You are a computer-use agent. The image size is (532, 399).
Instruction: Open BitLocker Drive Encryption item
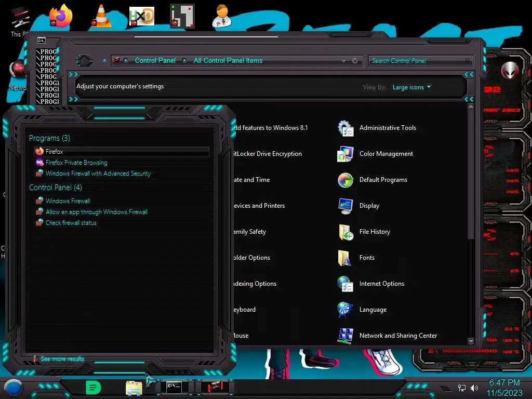coord(268,154)
